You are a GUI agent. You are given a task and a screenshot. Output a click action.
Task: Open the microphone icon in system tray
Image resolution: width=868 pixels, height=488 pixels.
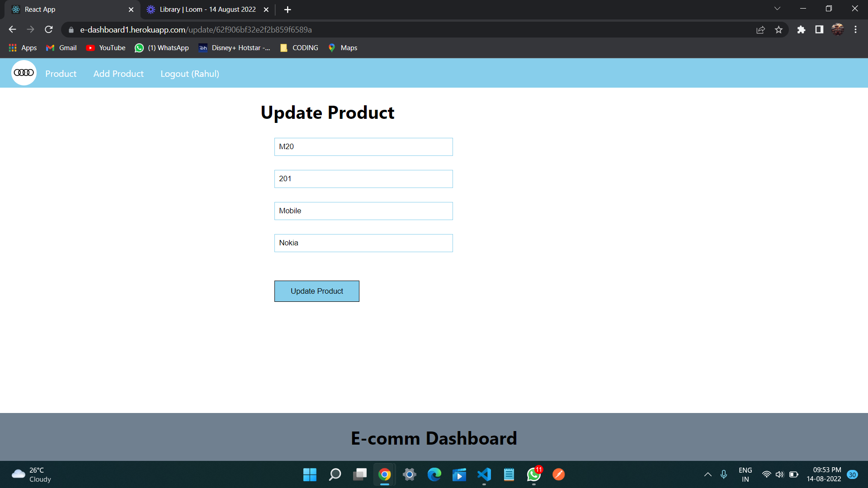(724, 474)
